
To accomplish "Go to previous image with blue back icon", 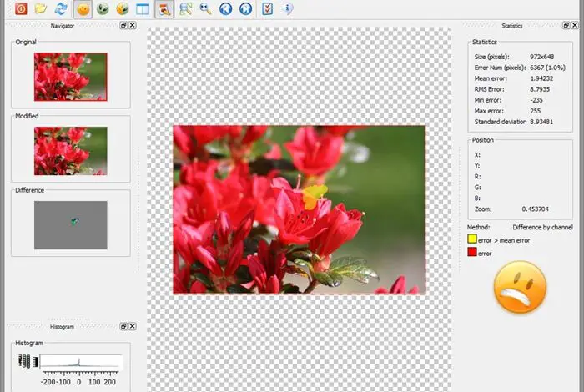I will 226,8.
